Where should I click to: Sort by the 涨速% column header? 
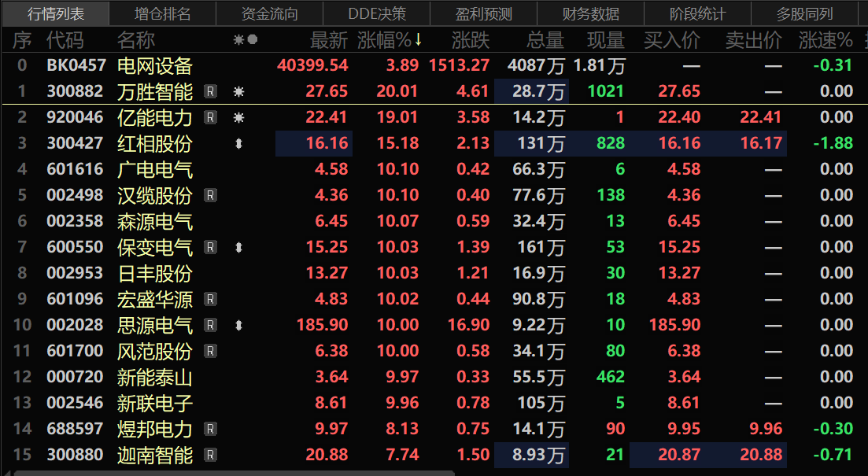coord(826,40)
